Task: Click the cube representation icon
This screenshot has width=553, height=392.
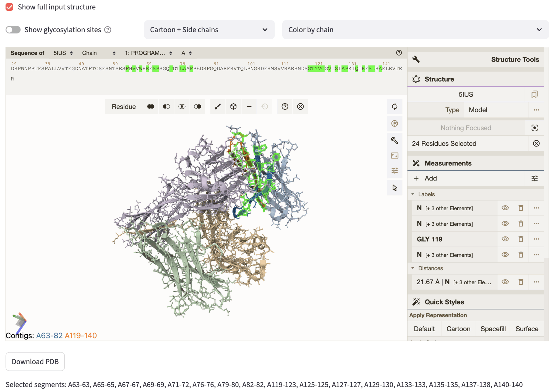Action: (x=233, y=107)
